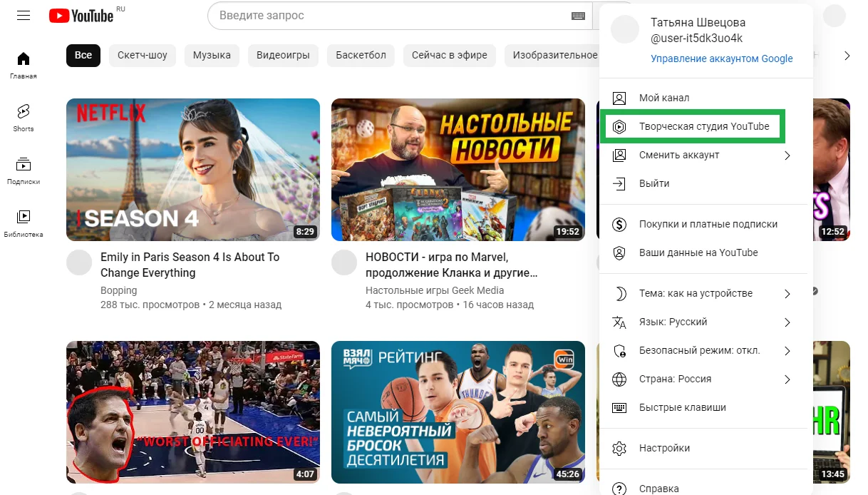The height and width of the screenshot is (495, 868).
Task: Click the YouTube logo
Action: [82, 15]
